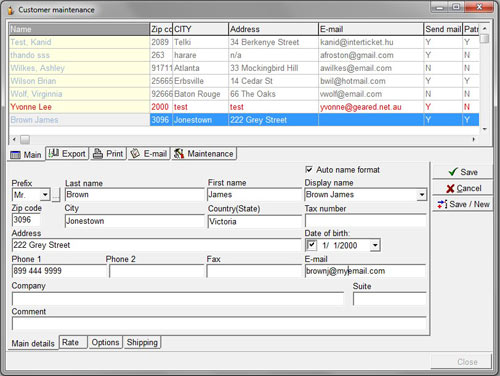Click the Save / New arrows icon
Screen dimensions: 500x376
442,204
